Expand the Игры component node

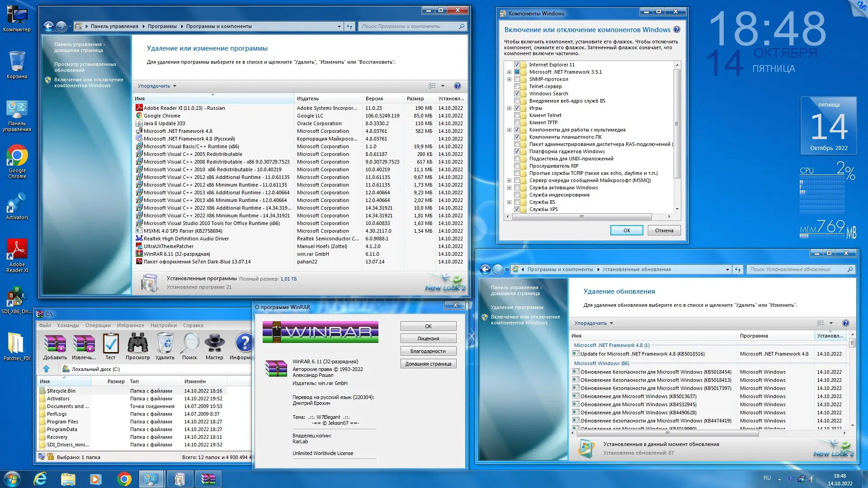(509, 108)
